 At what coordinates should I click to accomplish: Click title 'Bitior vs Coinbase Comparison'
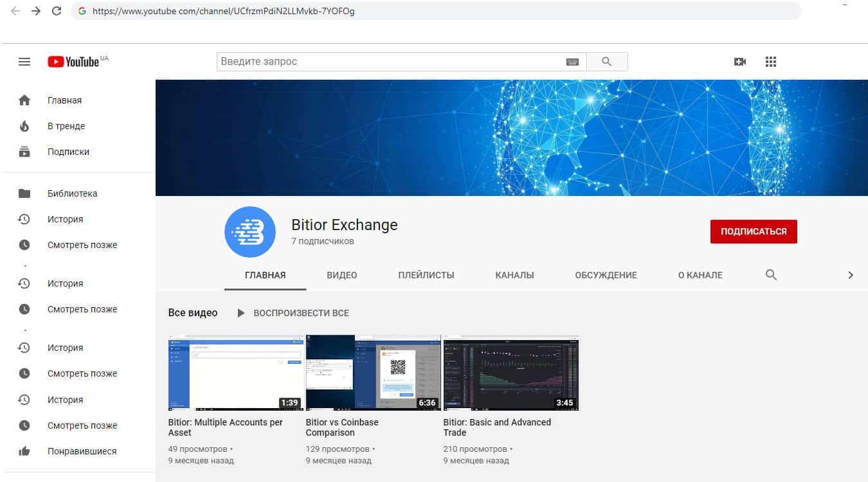pyautogui.click(x=342, y=427)
